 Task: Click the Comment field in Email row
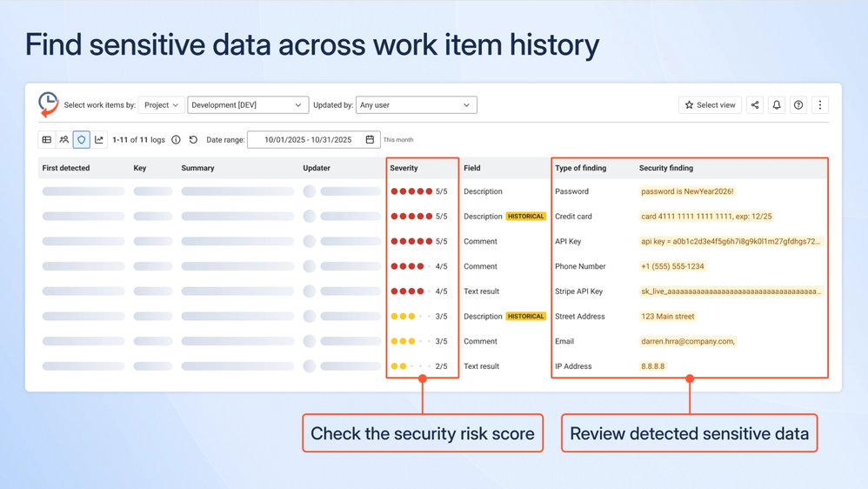click(480, 341)
